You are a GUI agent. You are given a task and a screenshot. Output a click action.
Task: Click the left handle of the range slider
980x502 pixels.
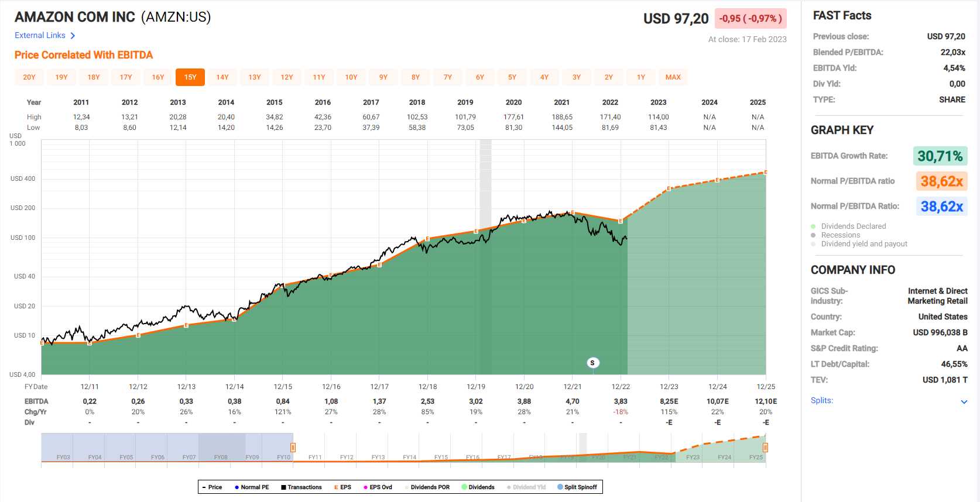[x=293, y=448]
